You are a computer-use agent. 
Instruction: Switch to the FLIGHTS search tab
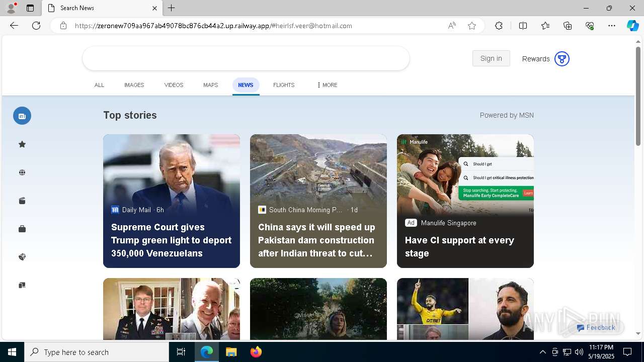[284, 85]
